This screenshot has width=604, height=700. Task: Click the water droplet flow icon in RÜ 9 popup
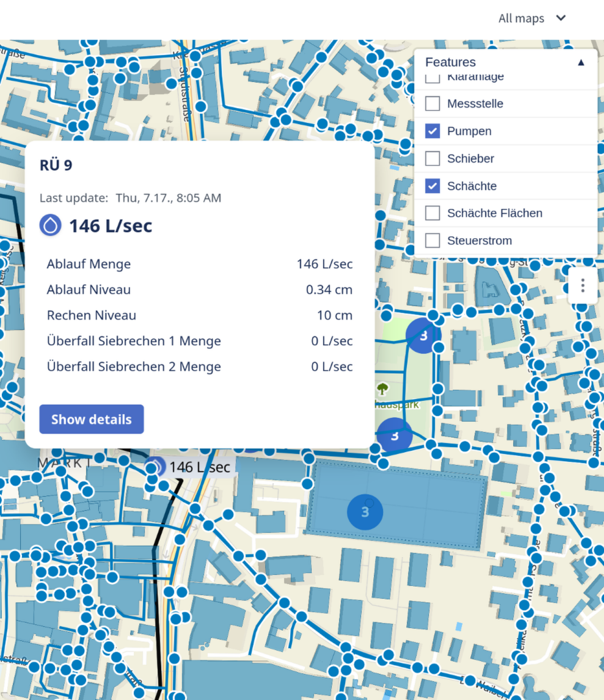pyautogui.click(x=50, y=225)
